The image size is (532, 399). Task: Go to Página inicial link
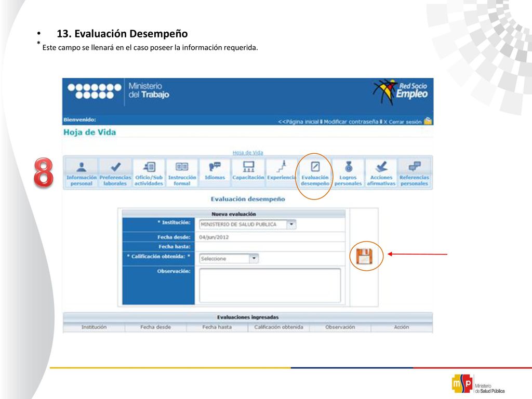(x=298, y=122)
